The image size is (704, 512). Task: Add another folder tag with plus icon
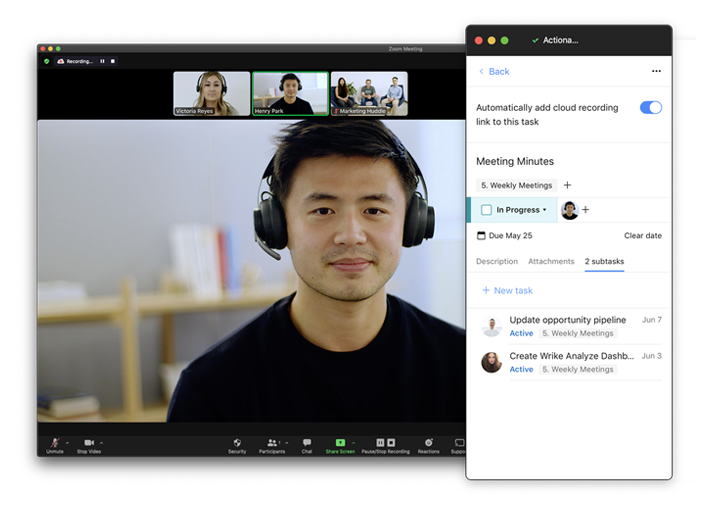tap(568, 185)
